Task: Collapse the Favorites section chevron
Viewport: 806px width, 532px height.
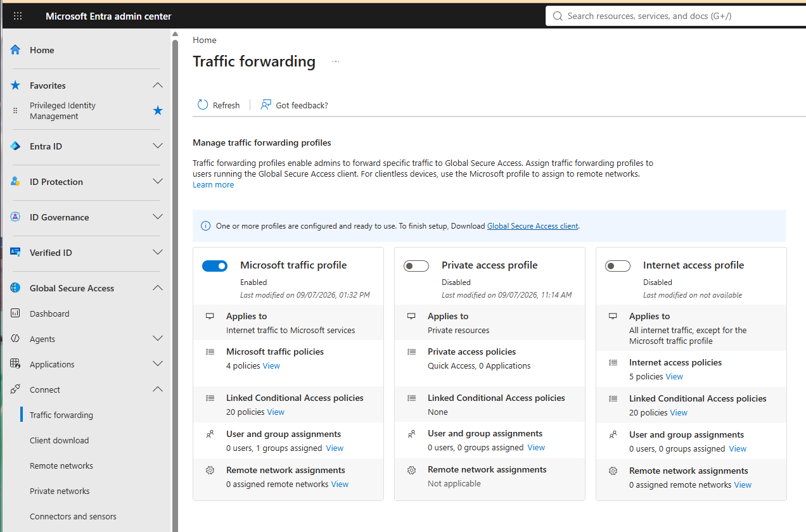Action: (158, 85)
